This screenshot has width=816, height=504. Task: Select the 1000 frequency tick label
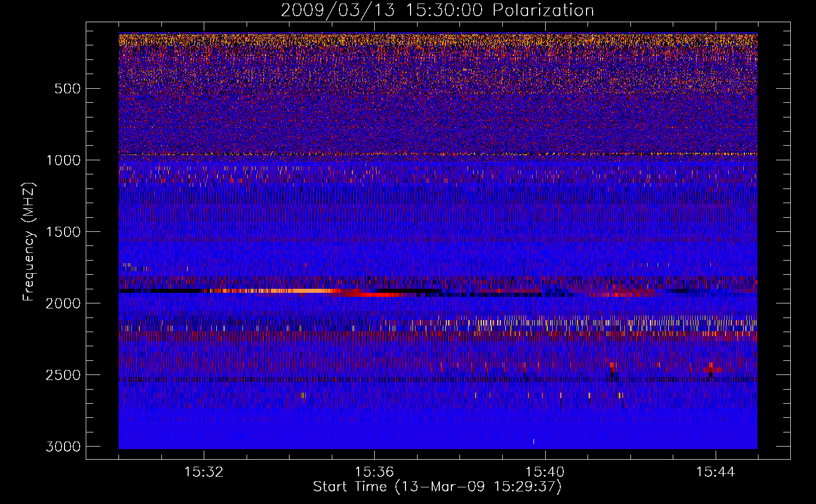tap(63, 160)
